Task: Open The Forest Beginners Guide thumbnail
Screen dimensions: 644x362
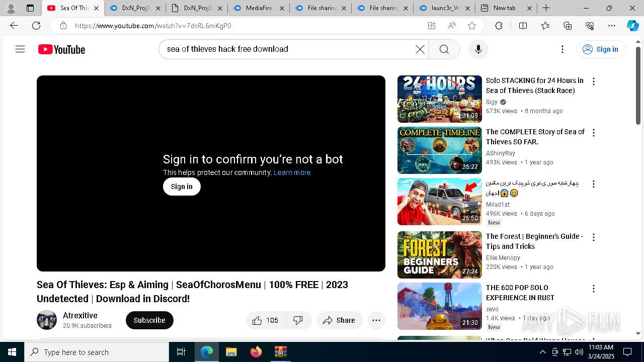Action: pos(440,255)
